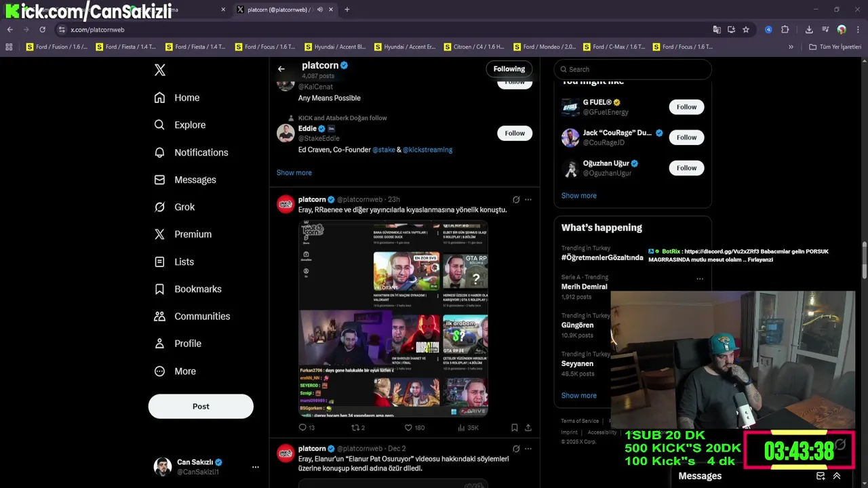Open account options next to Can Sakızlı
868x488 pixels.
[255, 467]
